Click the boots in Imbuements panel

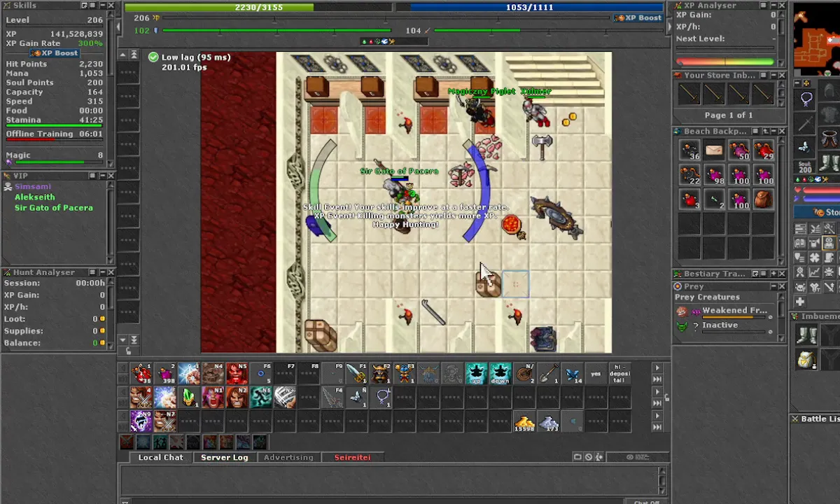tap(806, 336)
